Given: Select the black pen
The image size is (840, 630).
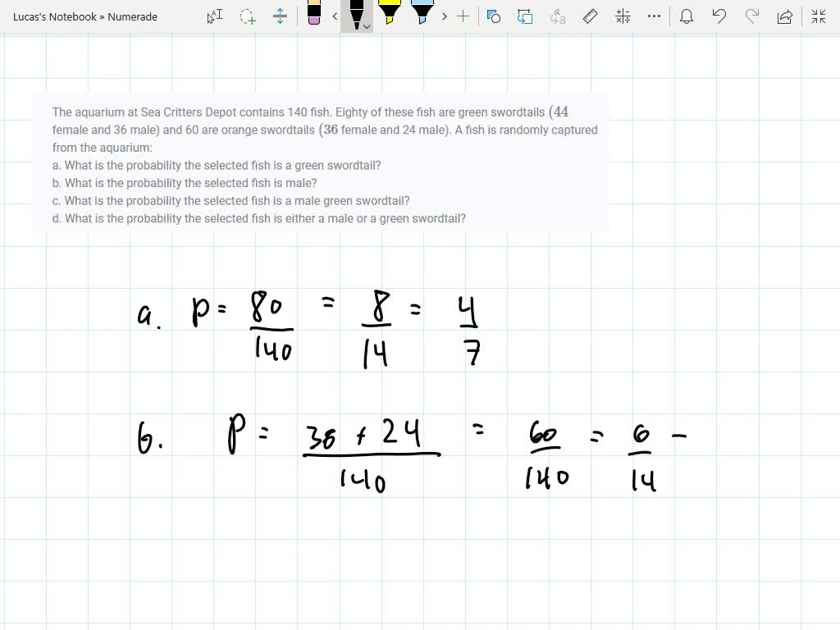Looking at the screenshot, I should (356, 13).
